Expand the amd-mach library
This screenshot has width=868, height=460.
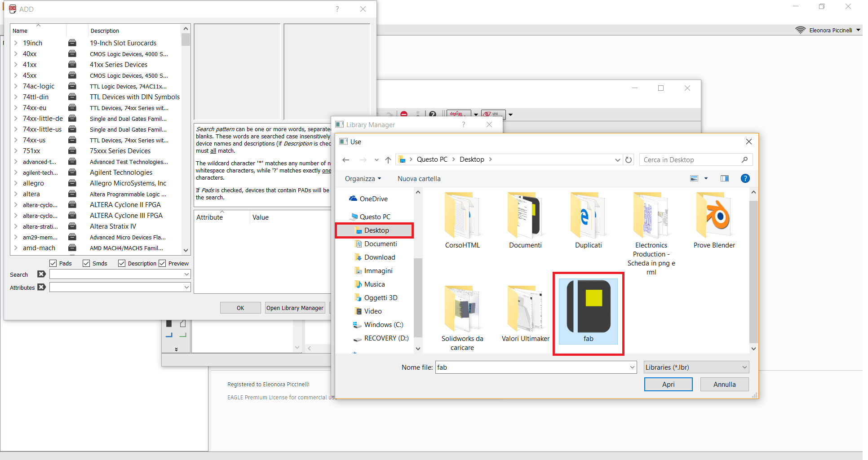coord(16,248)
